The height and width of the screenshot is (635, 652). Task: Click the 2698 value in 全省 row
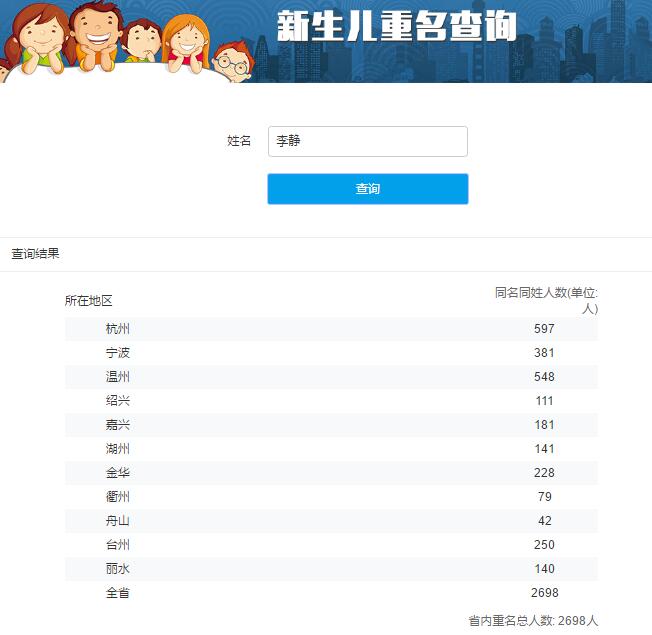(545, 593)
